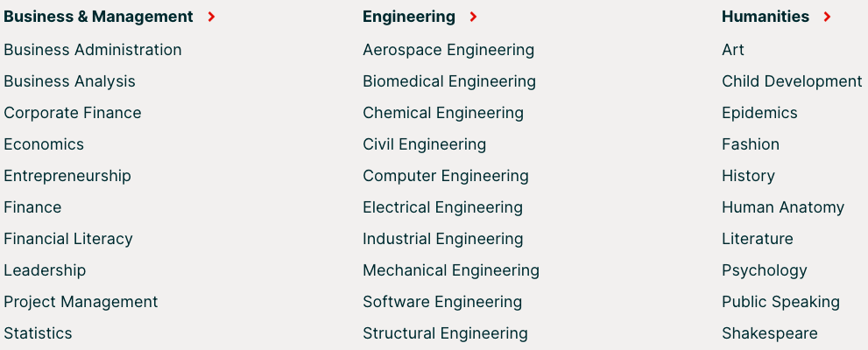Visit the Financial Literacy link
The image size is (868, 350).
coord(68,239)
